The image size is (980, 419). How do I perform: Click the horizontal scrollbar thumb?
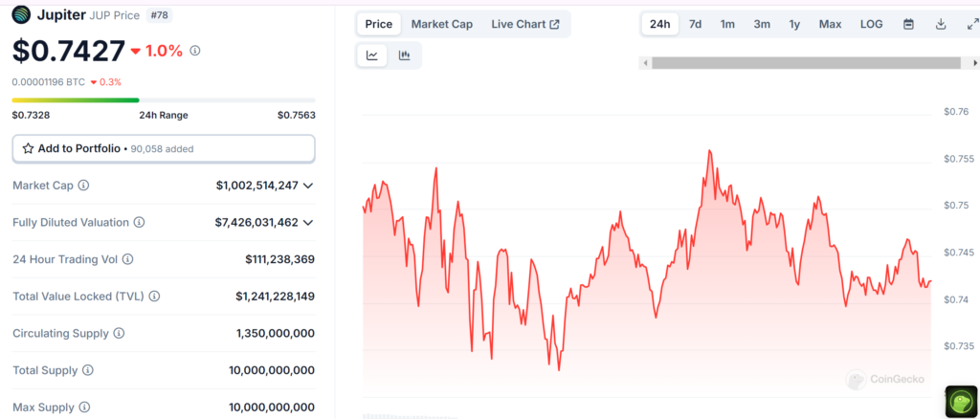click(x=806, y=63)
